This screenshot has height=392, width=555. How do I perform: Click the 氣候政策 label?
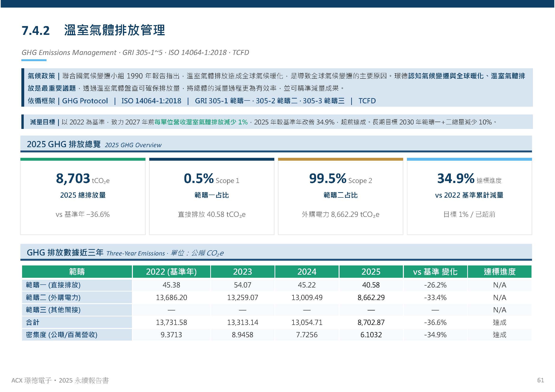41,76
